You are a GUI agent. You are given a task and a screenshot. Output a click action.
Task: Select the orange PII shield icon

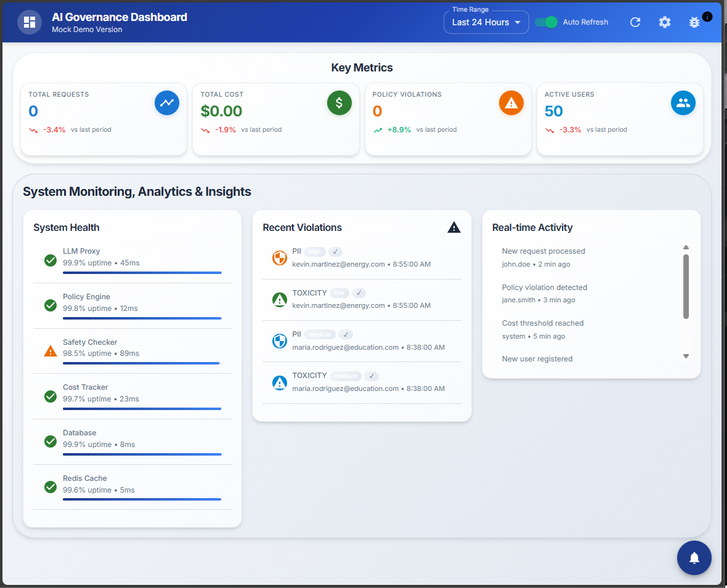(280, 258)
